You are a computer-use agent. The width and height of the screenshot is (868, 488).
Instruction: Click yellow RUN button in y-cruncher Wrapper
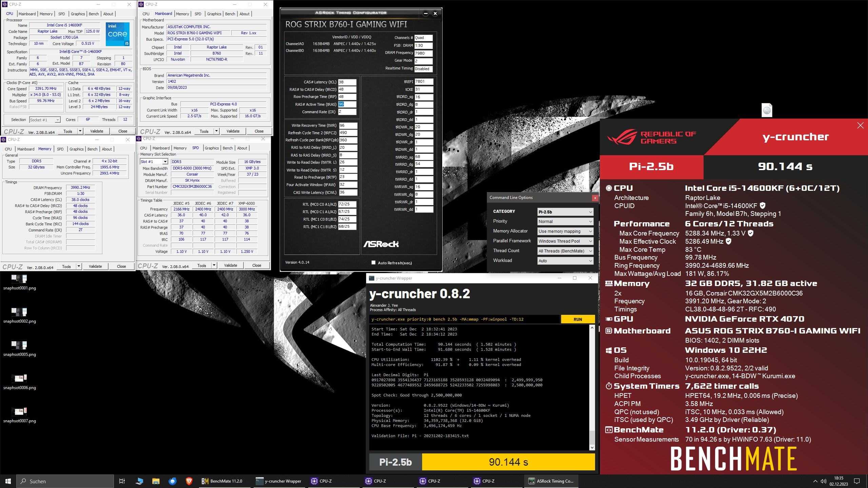578,319
